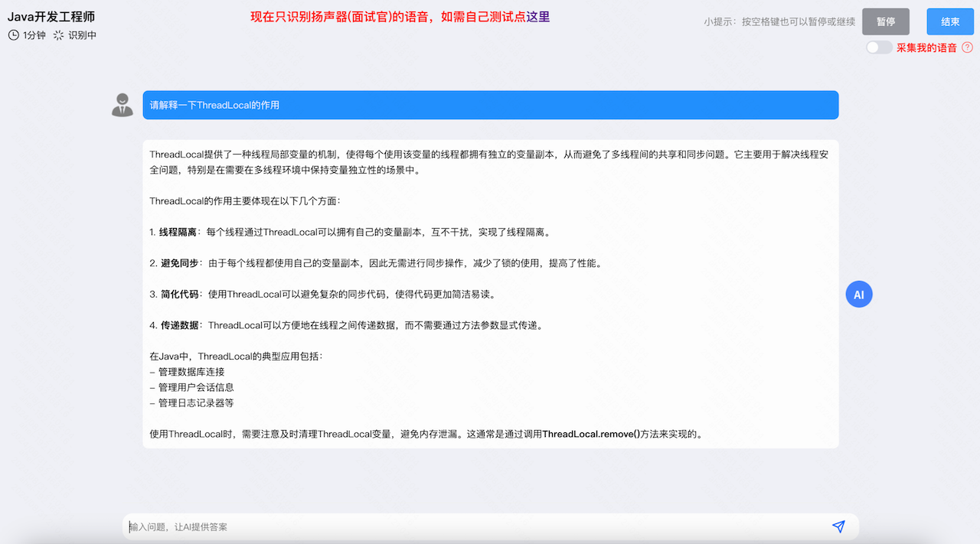Open help via the question mark icon
This screenshot has width=980, height=544.
click(x=967, y=47)
